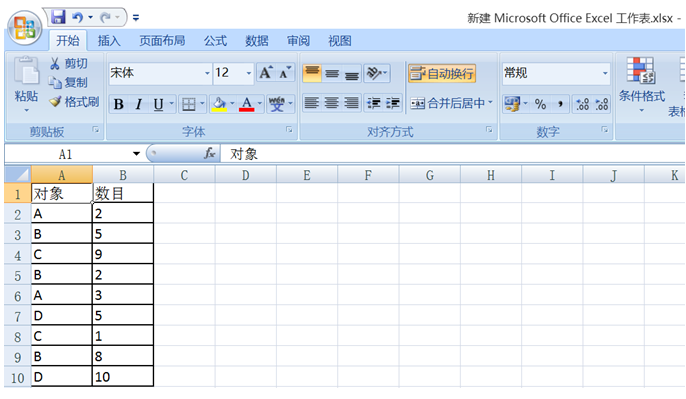Apply percent style
Viewport: 686px width, 399px height.
541,104
